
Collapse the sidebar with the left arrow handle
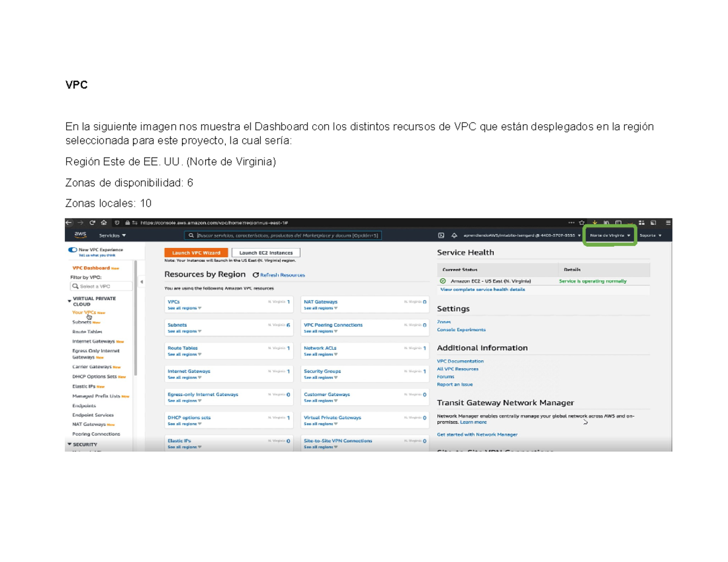pyautogui.click(x=141, y=281)
